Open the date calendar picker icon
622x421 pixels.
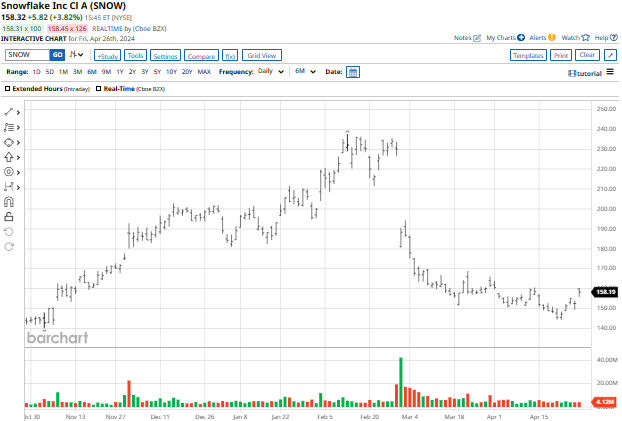[353, 72]
